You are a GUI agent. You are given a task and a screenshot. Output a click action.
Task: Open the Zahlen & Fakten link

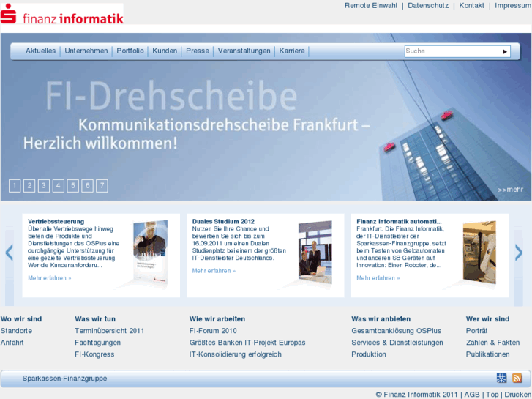tap(492, 343)
